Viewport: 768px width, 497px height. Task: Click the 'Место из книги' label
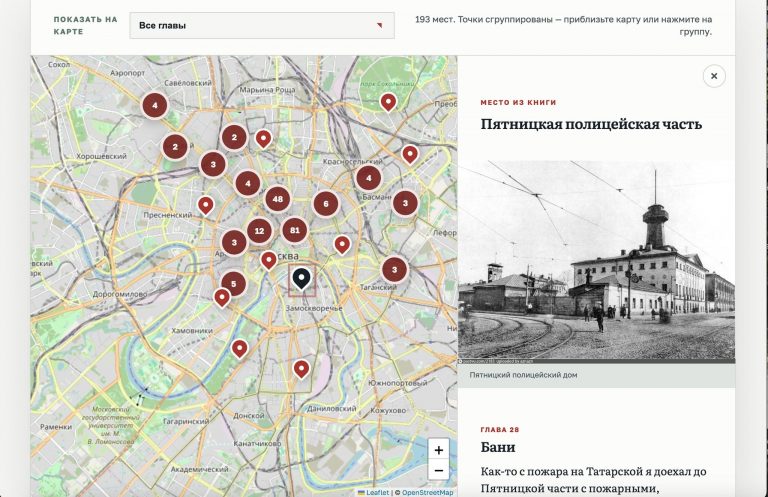(x=518, y=102)
